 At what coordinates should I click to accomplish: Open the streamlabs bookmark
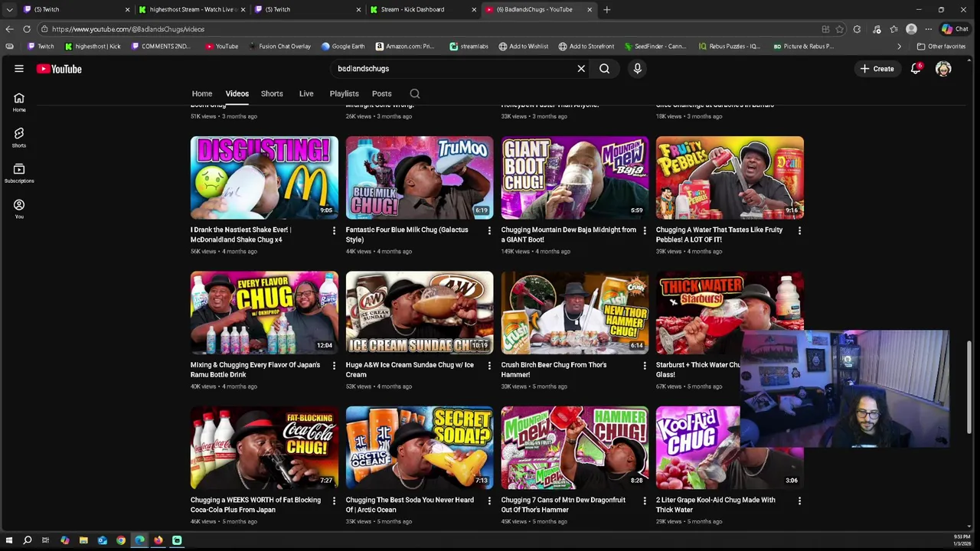(469, 46)
